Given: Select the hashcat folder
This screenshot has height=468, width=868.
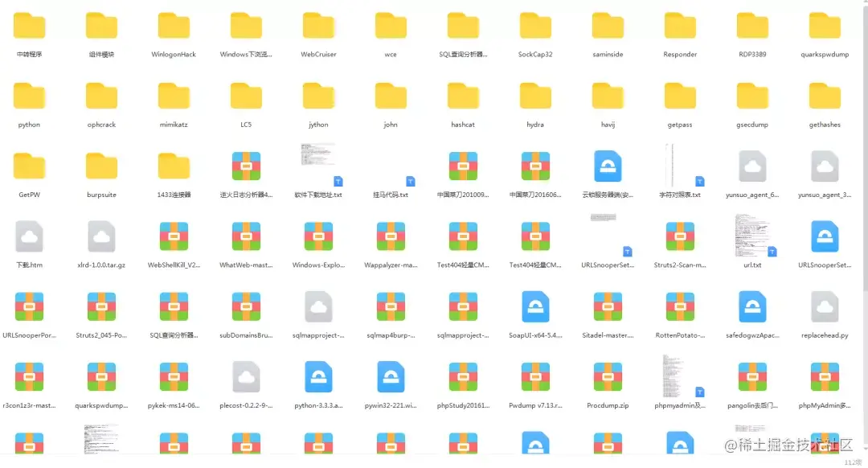Looking at the screenshot, I should tap(464, 96).
